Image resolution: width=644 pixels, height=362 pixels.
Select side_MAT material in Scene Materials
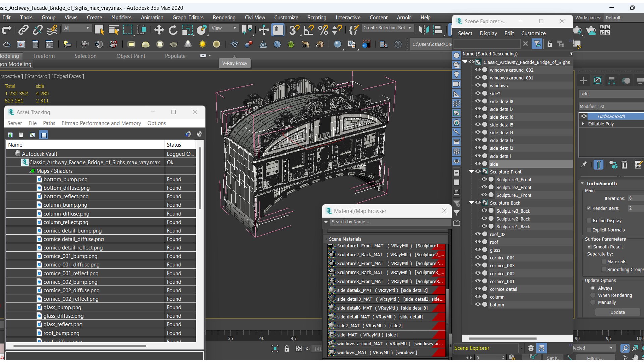pos(386,335)
